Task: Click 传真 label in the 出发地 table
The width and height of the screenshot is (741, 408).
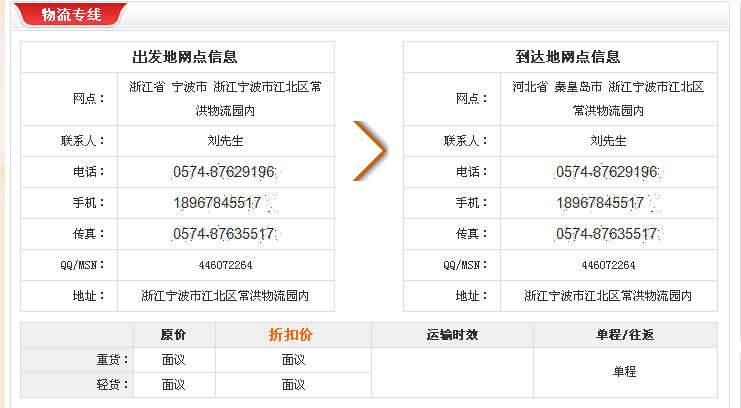Action: click(x=89, y=234)
